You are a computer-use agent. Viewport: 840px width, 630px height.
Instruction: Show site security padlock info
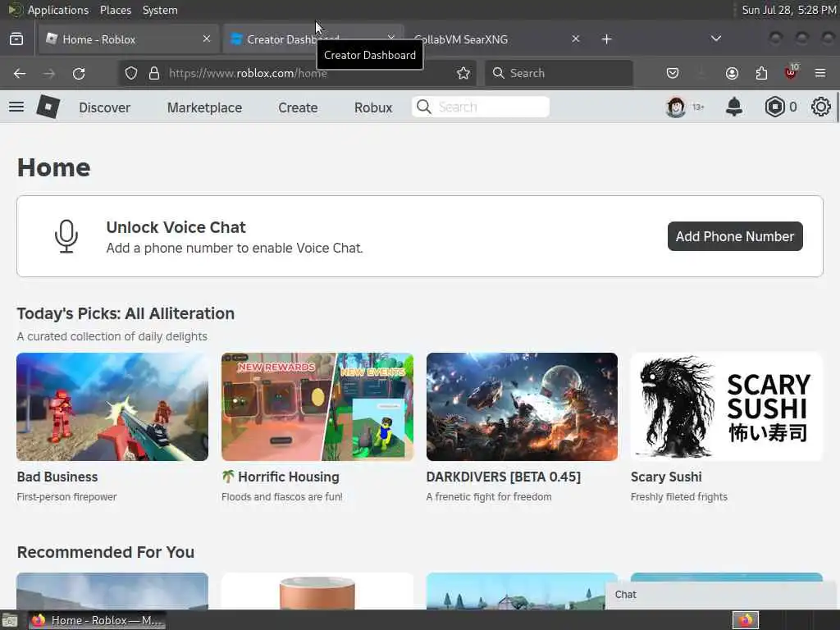[x=154, y=73]
